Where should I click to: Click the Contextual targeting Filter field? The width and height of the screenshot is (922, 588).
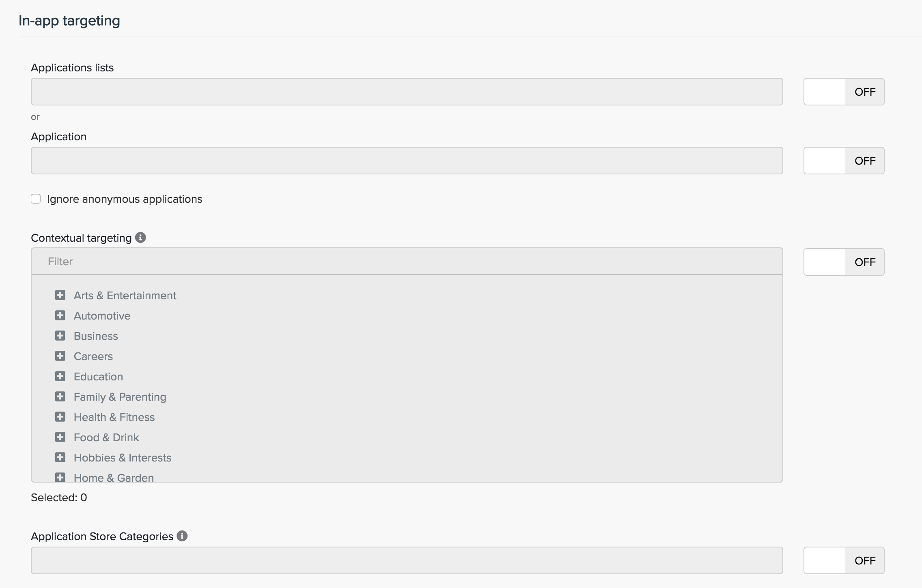coord(407,262)
